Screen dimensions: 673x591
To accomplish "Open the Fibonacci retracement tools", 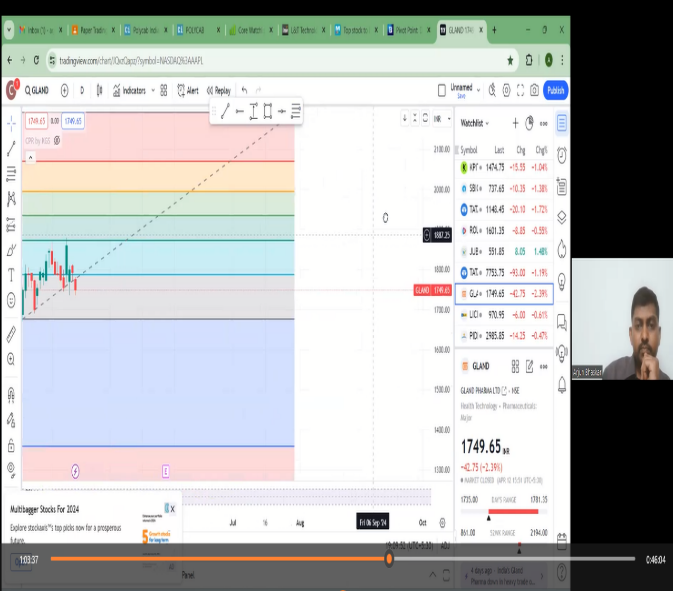I will pos(11,174).
